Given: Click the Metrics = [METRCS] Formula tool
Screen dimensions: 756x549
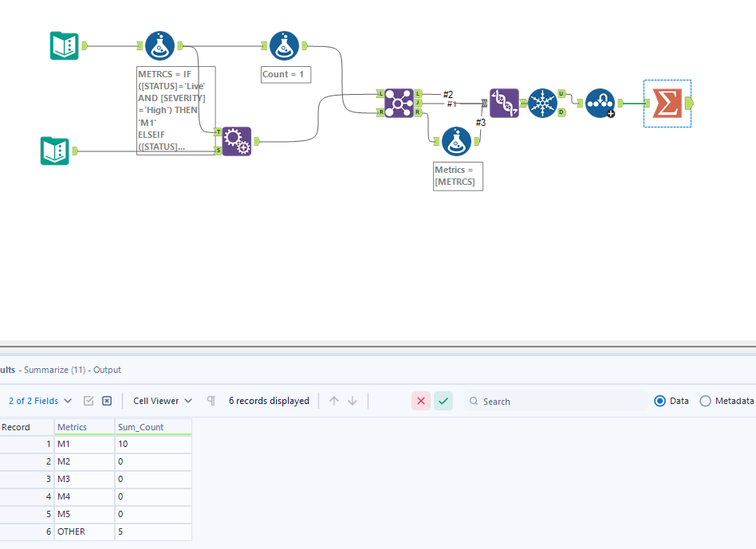Looking at the screenshot, I should pos(456,141).
